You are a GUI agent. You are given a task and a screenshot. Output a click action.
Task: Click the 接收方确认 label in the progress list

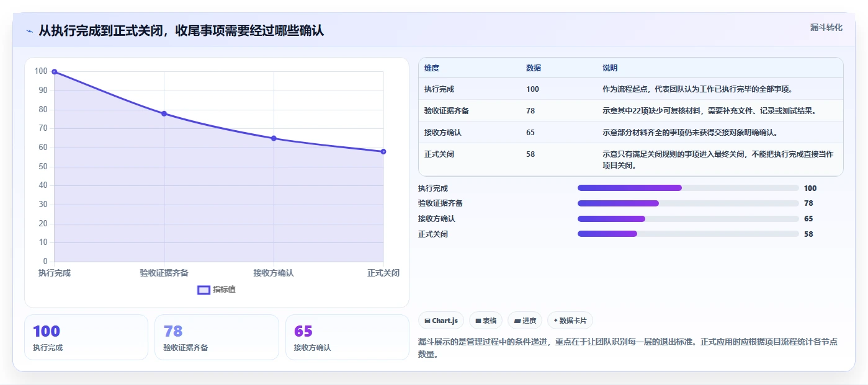437,219
